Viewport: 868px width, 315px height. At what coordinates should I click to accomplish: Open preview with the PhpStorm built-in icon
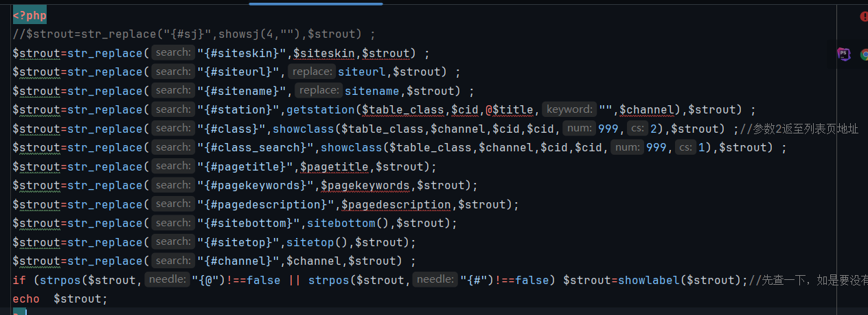pos(844,54)
